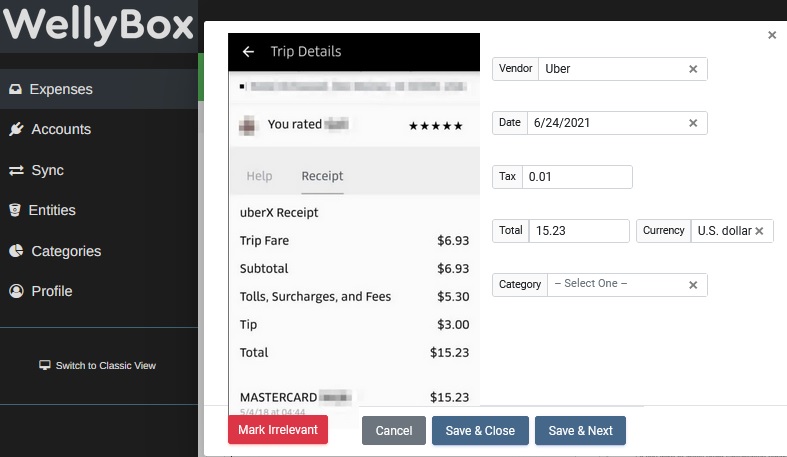Click the Save & Close button

point(480,430)
